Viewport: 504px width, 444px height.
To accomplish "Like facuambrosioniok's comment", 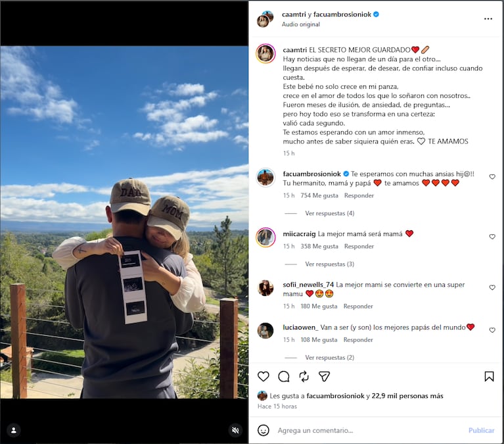I will tap(492, 177).
